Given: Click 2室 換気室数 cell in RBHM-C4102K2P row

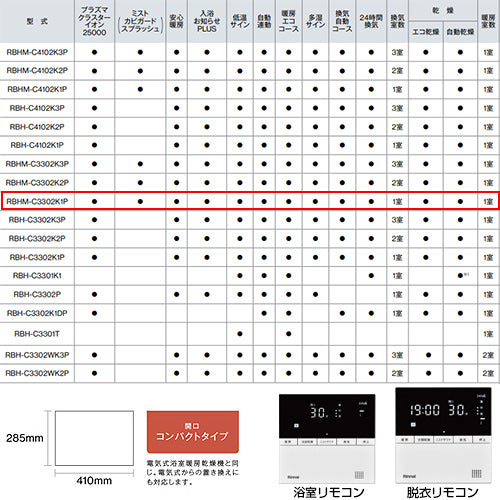Looking at the screenshot, I should (x=397, y=71).
